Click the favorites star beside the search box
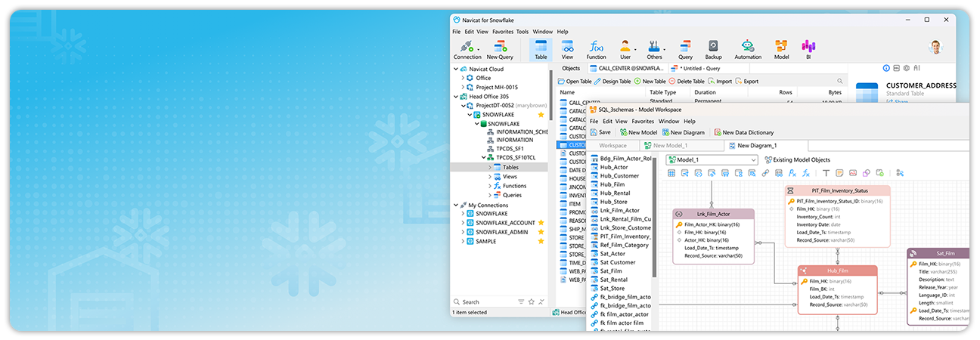Viewport: 980px width, 340px height. click(x=532, y=301)
